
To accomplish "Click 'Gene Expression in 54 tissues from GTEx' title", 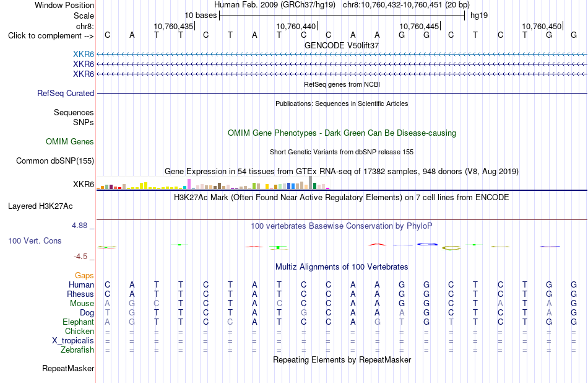I will pyautogui.click(x=342, y=172).
